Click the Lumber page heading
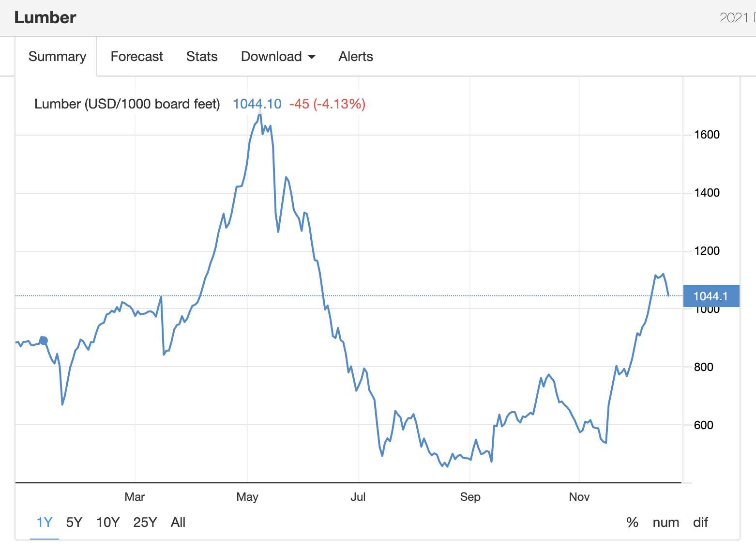 pyautogui.click(x=45, y=17)
